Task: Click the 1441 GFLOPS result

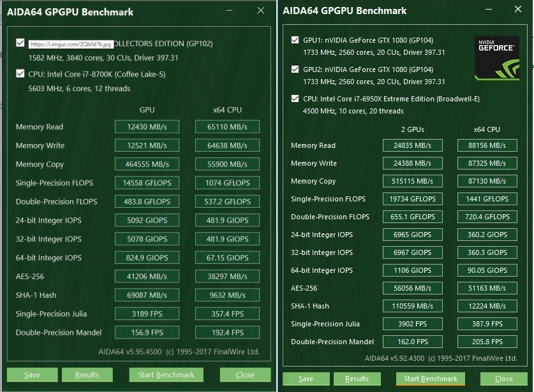Action: (487, 199)
